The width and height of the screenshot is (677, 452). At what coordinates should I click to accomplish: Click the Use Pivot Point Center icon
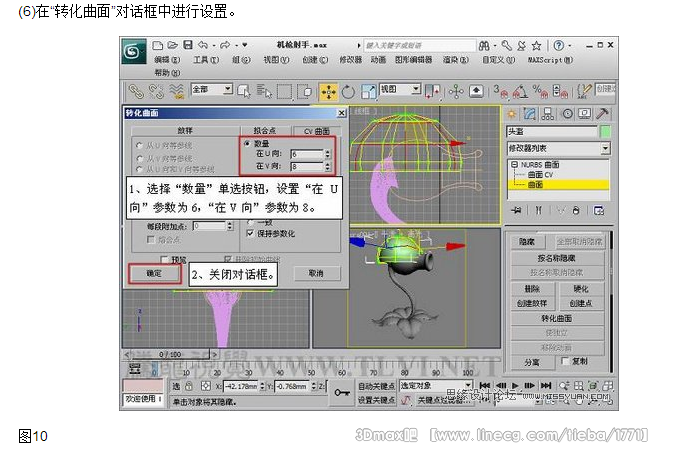[432, 92]
